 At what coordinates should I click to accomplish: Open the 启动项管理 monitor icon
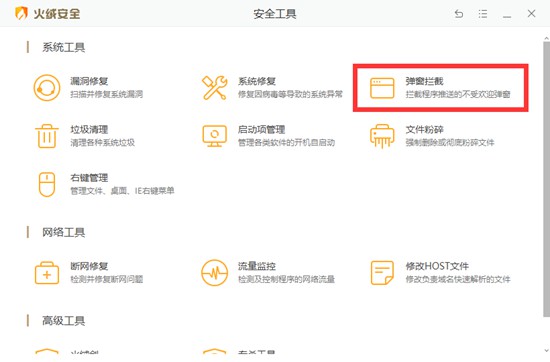[x=214, y=136]
